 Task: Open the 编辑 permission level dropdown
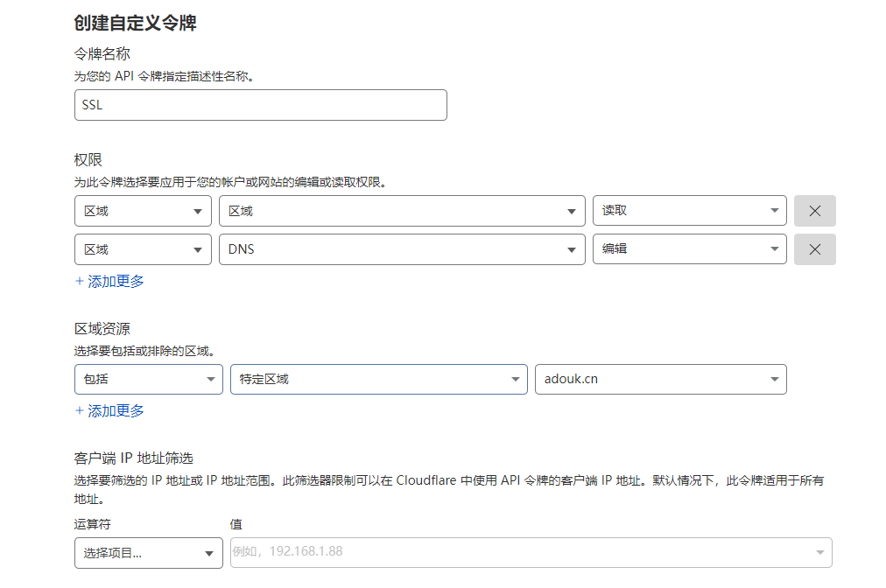[x=689, y=249]
